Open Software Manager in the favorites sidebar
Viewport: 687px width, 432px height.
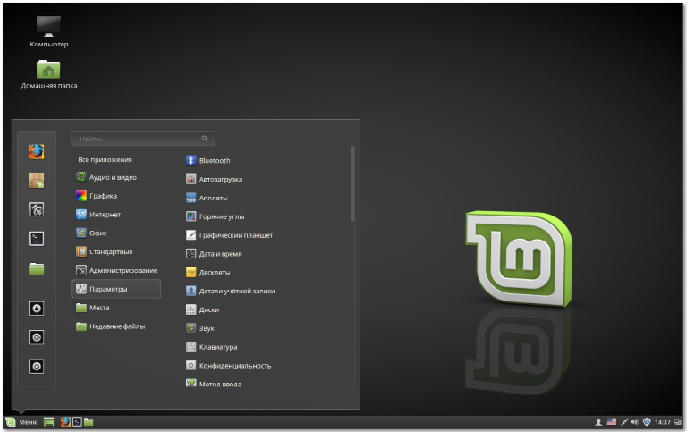click(x=37, y=180)
